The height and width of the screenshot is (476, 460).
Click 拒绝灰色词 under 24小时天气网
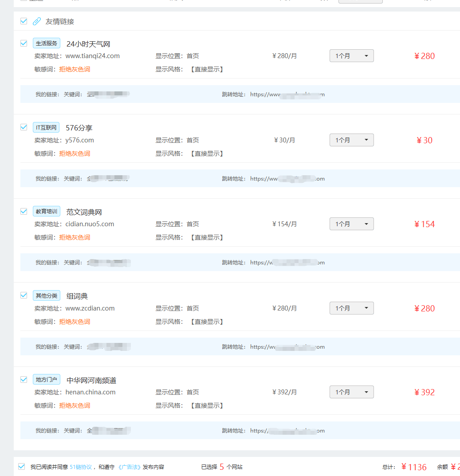[x=75, y=69]
